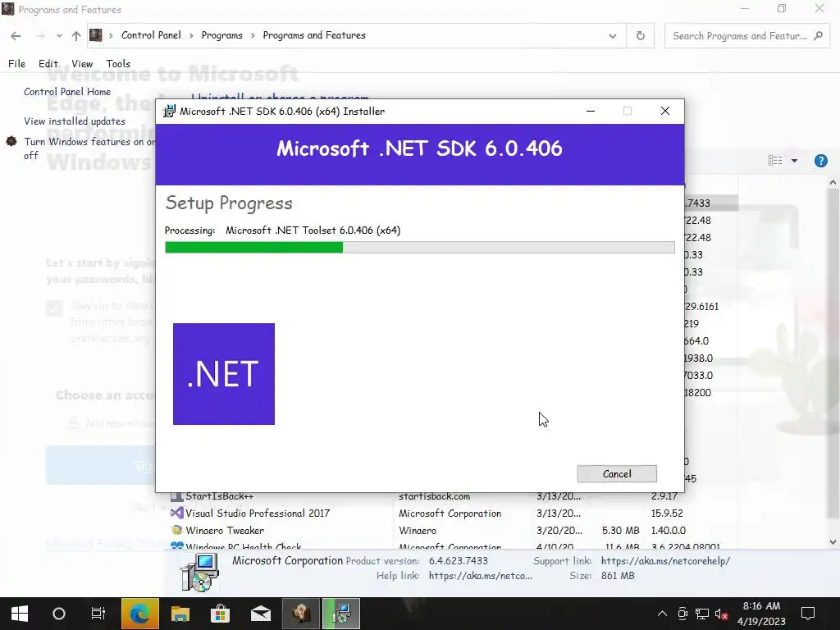
Task: Click Winaero publisher cell
Action: 418,531
